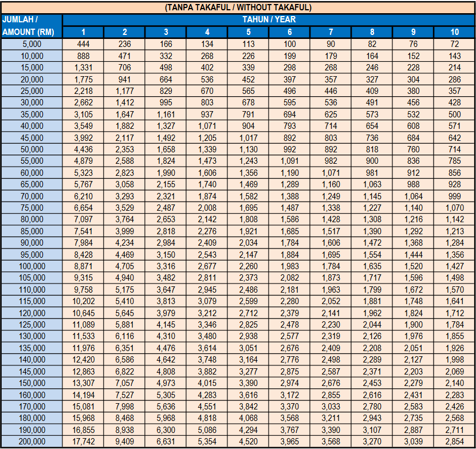Select the year 5 column header
The height and width of the screenshot is (449, 476).
point(248,32)
